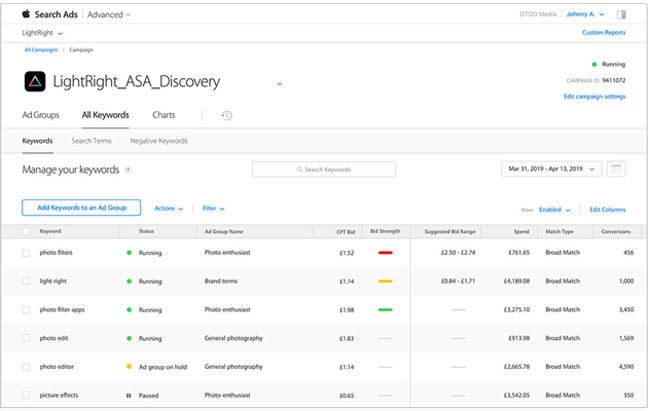The height and width of the screenshot is (411, 650).
Task: Click the 4,590 conversions value
Action: coord(626,367)
